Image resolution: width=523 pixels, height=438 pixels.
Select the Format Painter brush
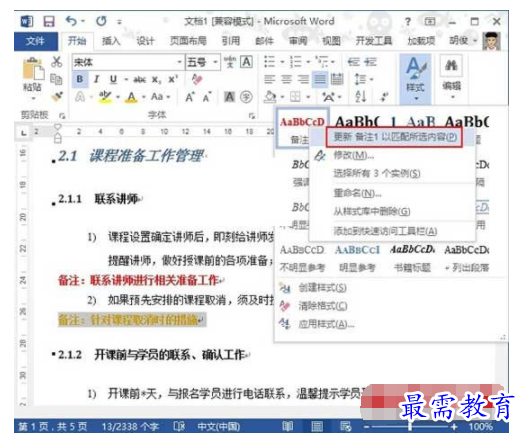click(57, 97)
